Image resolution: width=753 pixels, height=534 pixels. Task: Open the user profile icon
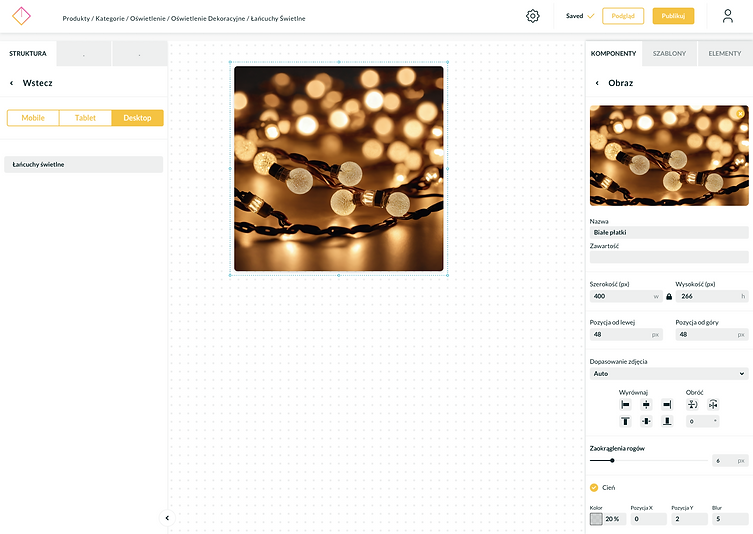point(728,16)
